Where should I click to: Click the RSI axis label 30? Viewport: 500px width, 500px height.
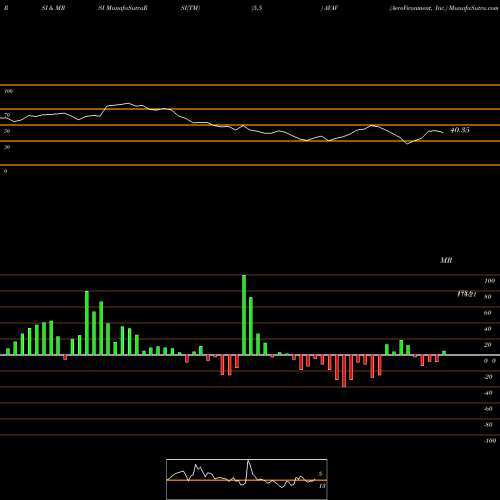pyautogui.click(x=7, y=147)
